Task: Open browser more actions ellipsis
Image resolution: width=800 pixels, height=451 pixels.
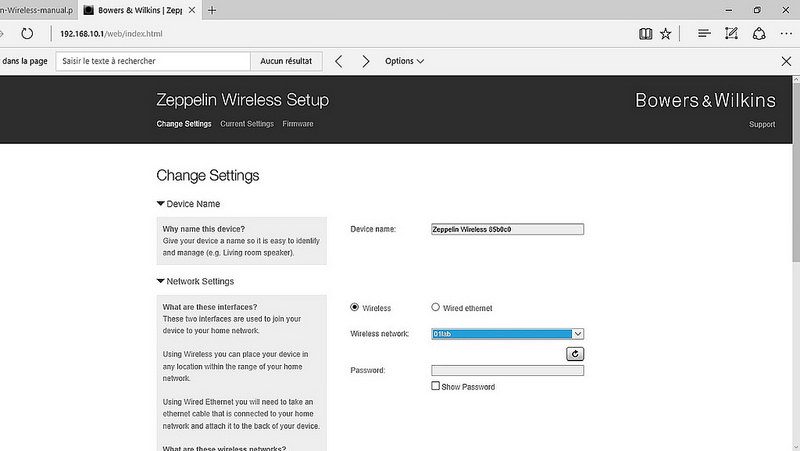Action: point(786,34)
